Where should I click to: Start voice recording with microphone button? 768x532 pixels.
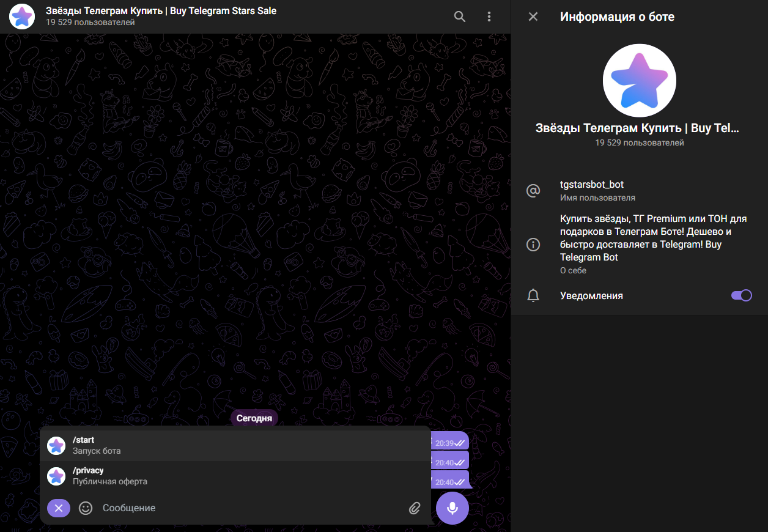452,508
